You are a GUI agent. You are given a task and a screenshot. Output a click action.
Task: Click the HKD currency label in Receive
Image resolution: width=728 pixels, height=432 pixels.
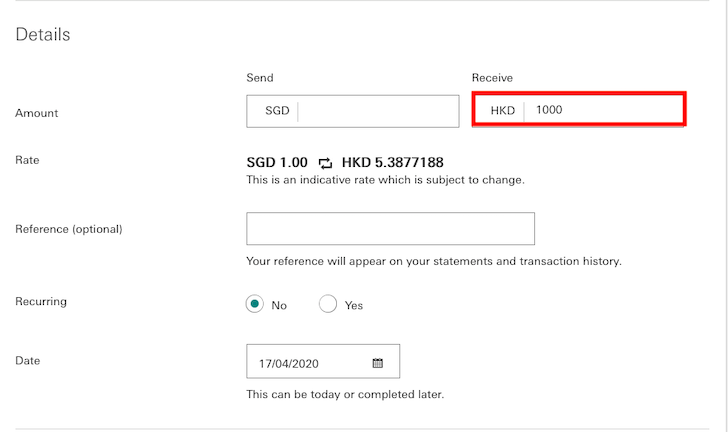click(x=502, y=111)
